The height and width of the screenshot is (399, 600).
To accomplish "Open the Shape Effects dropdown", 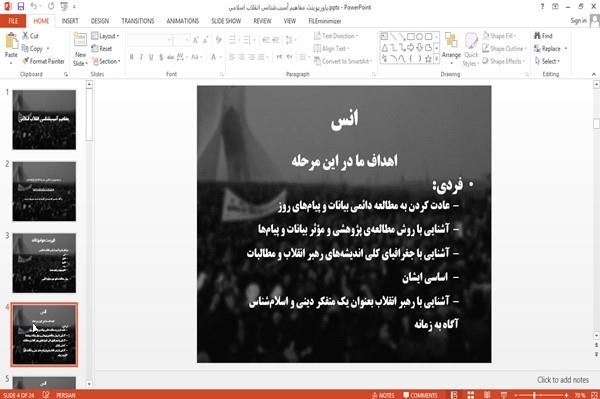I will pos(504,61).
